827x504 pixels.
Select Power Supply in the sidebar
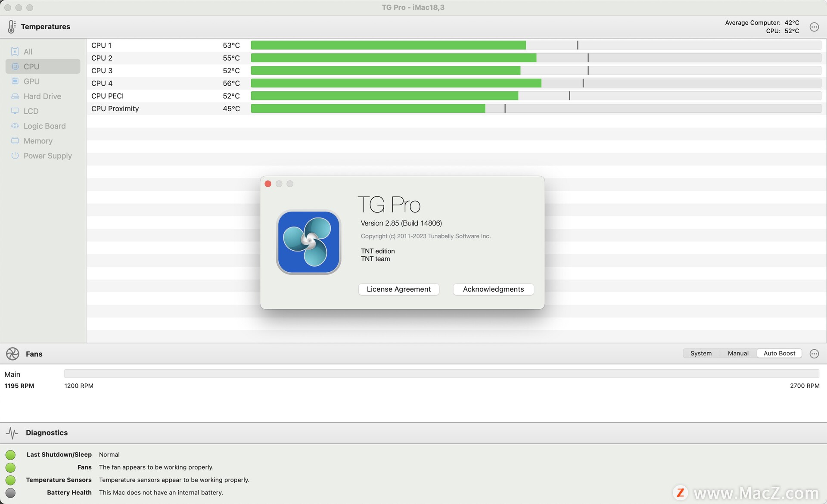(x=43, y=156)
